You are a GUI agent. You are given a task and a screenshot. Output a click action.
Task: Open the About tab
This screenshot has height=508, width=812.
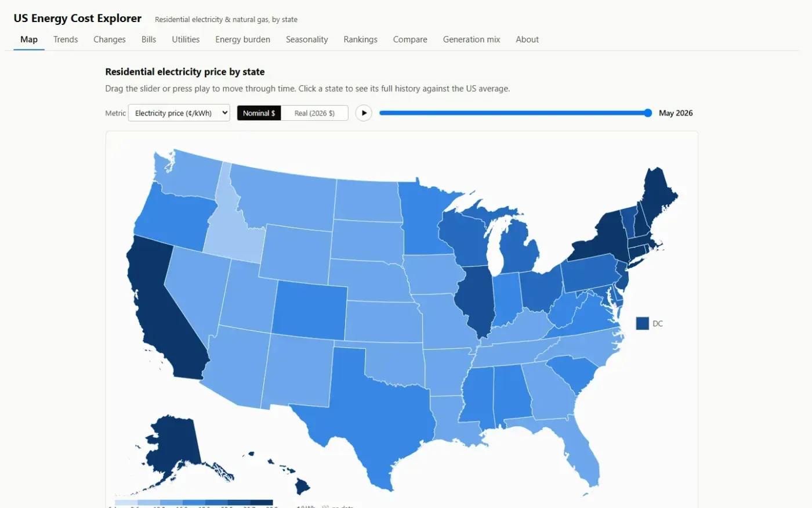[x=527, y=39]
